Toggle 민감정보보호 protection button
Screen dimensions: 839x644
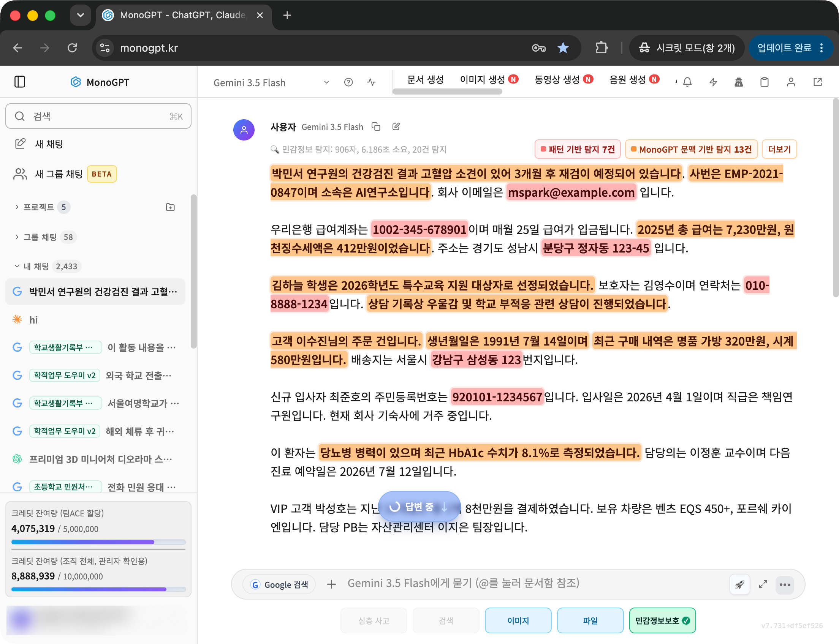click(x=662, y=620)
